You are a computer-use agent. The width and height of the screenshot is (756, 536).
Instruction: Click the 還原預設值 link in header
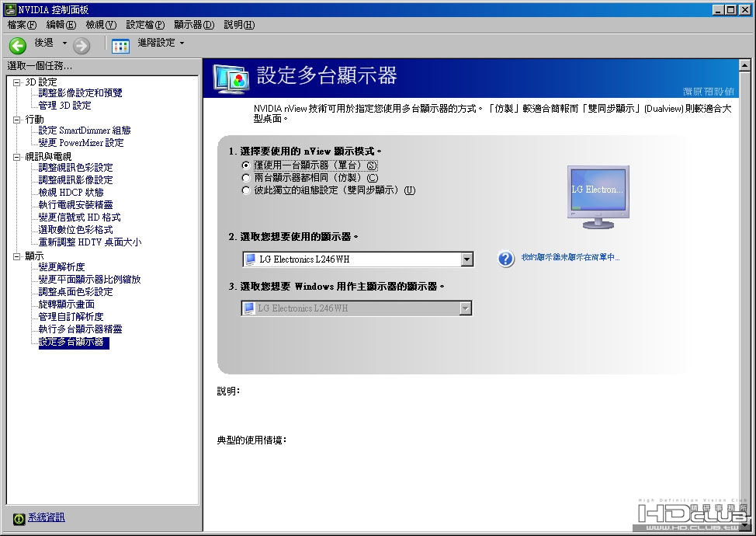[709, 91]
